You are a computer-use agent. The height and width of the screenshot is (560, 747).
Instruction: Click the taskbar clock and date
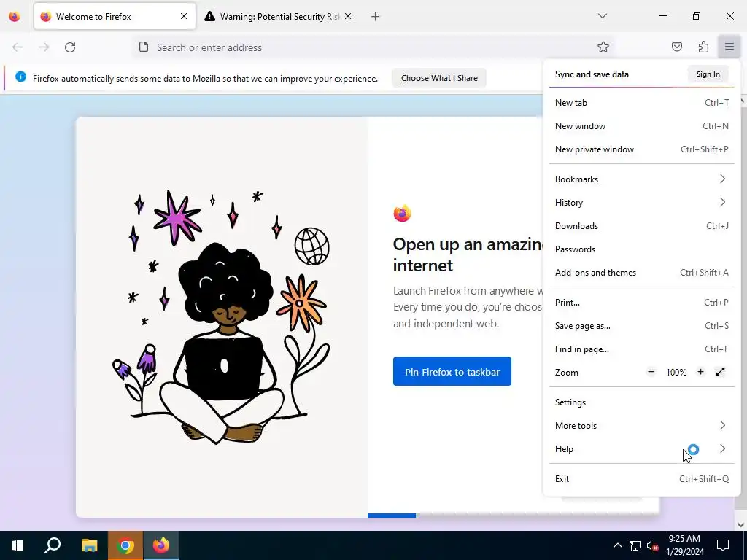[x=684, y=545]
